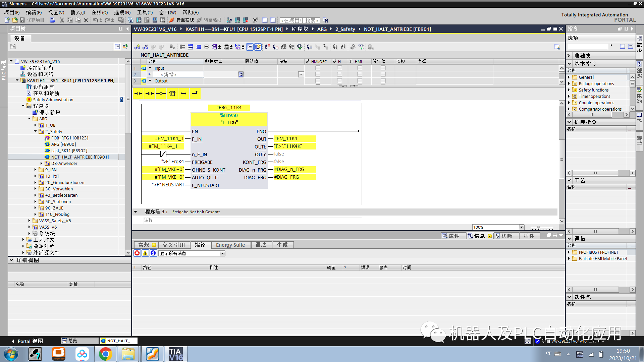Expand the 1_OB folder
The height and width of the screenshot is (362, 644).
click(35, 125)
